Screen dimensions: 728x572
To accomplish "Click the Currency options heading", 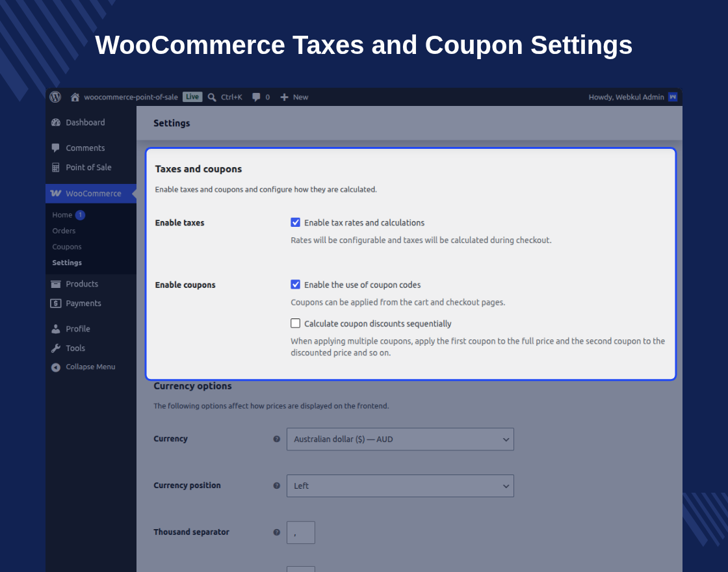I will click(192, 386).
